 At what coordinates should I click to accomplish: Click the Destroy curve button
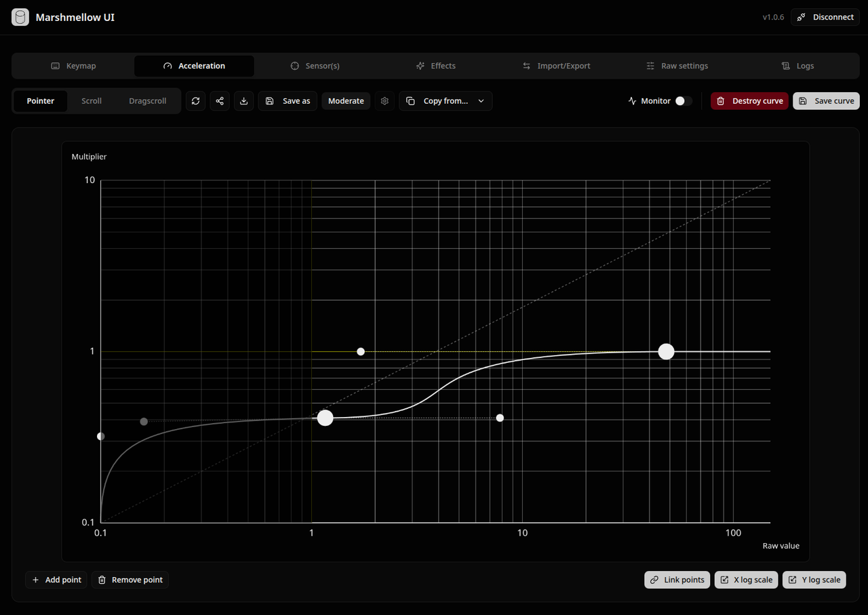tap(749, 101)
